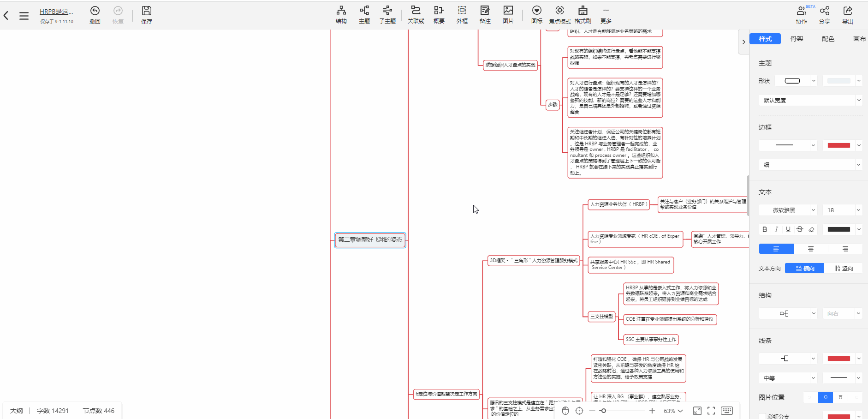Enable 焦点模式 focus mode
The image size is (868, 419).
point(560,15)
